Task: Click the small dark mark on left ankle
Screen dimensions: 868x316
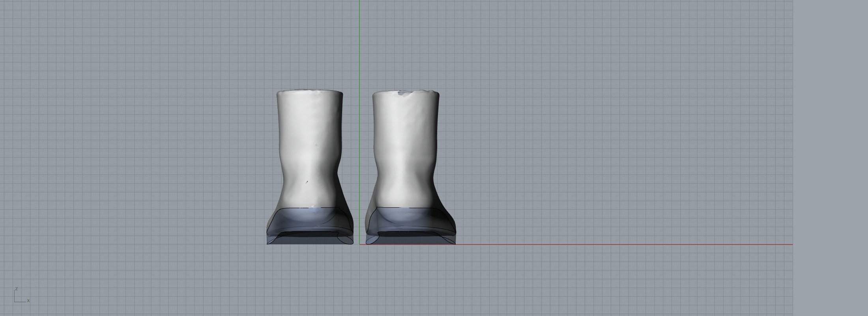Action: point(307,182)
